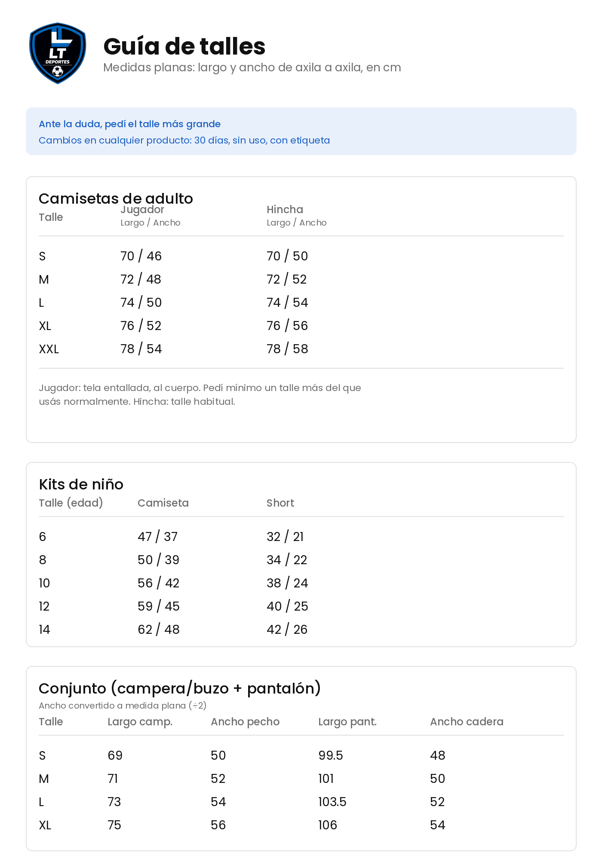Click the 'Cambios en cualquier producto' line
This screenshot has width=602, height=868.
[x=184, y=140]
